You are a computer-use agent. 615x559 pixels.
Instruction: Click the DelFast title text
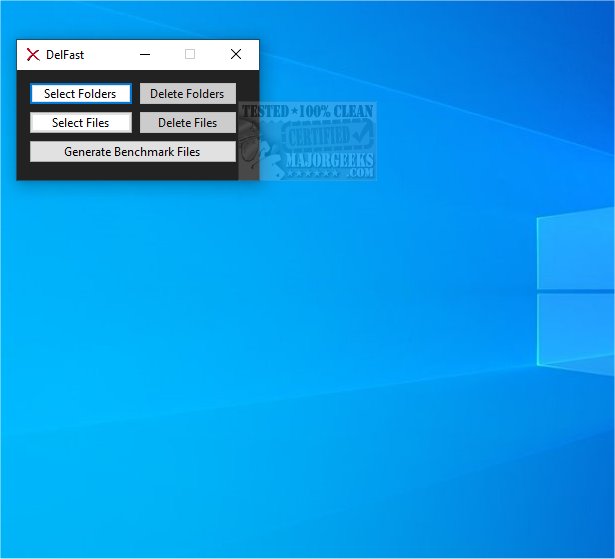tap(65, 55)
